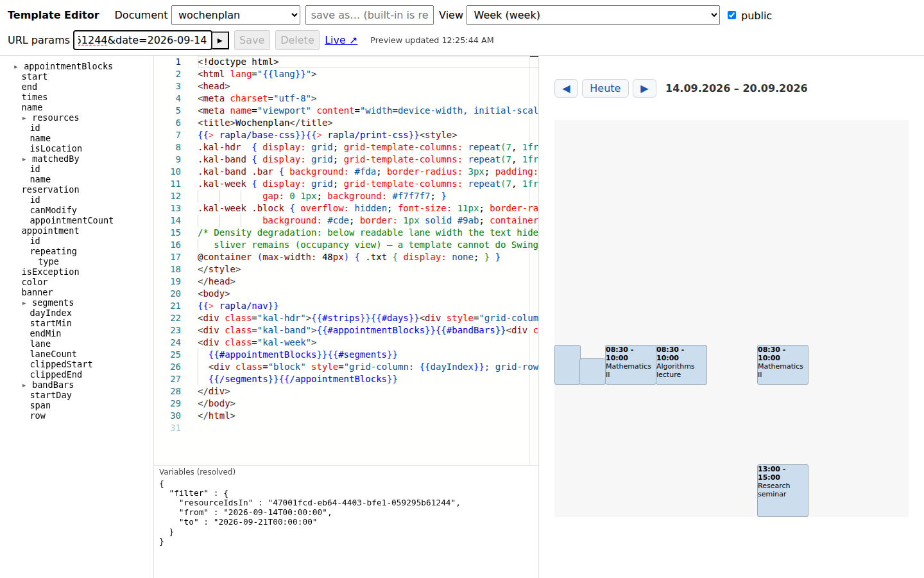Screen dimensions: 924x578
Task: Click the Save button
Action: [x=252, y=40]
